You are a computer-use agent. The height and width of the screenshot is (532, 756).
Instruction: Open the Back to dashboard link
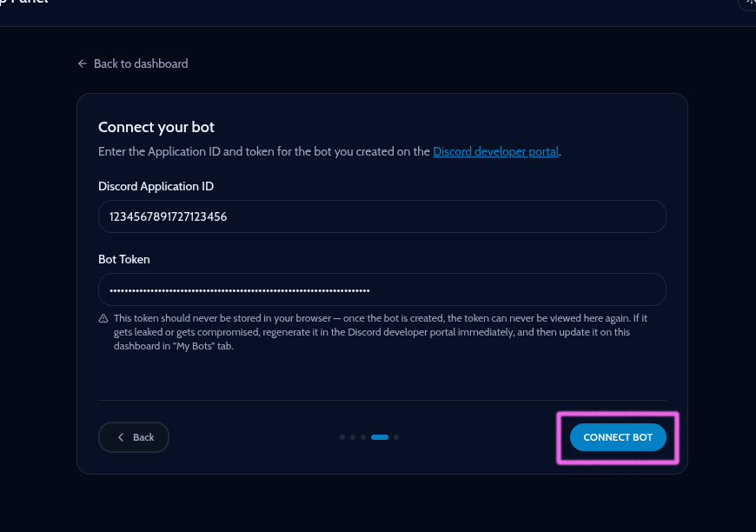click(x=133, y=63)
